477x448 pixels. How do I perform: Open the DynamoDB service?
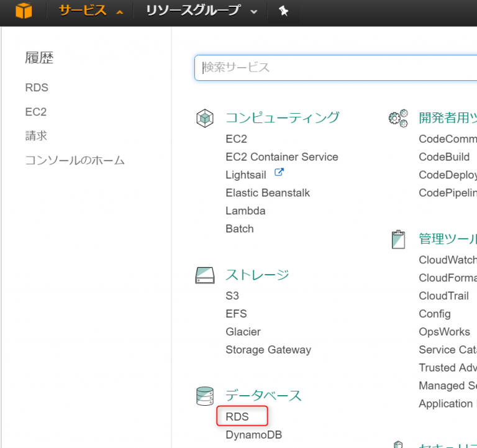253,435
